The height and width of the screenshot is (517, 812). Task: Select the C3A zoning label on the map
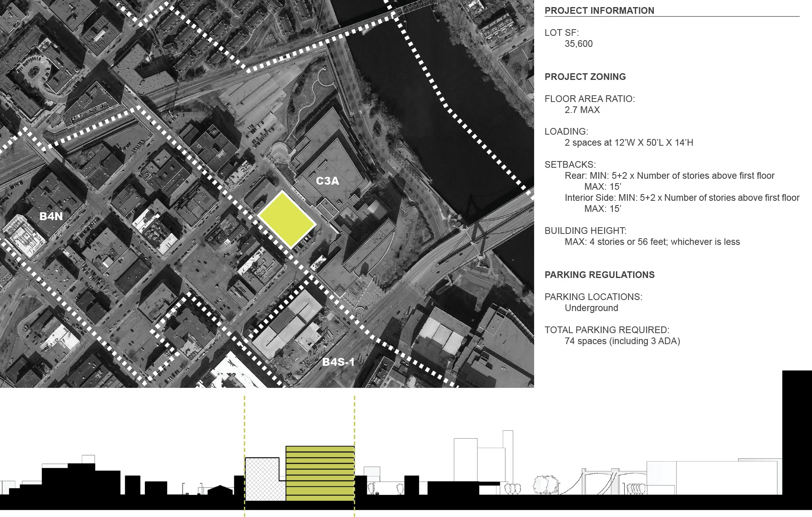pyautogui.click(x=327, y=181)
